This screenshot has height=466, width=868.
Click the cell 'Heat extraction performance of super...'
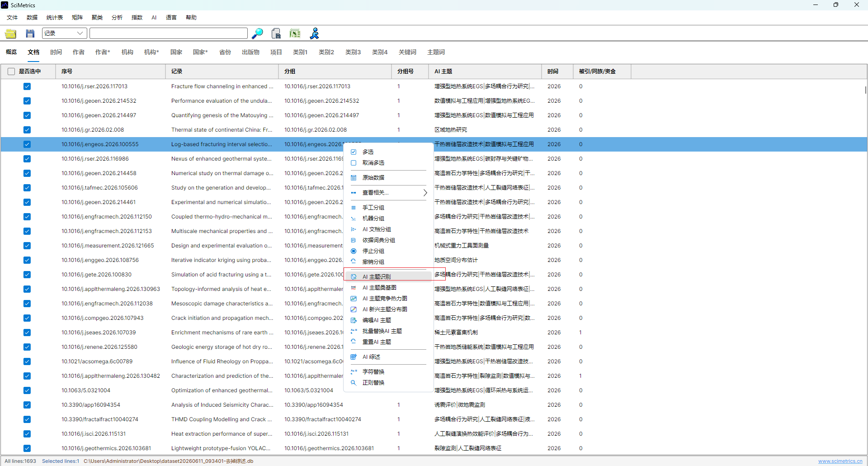click(x=222, y=434)
